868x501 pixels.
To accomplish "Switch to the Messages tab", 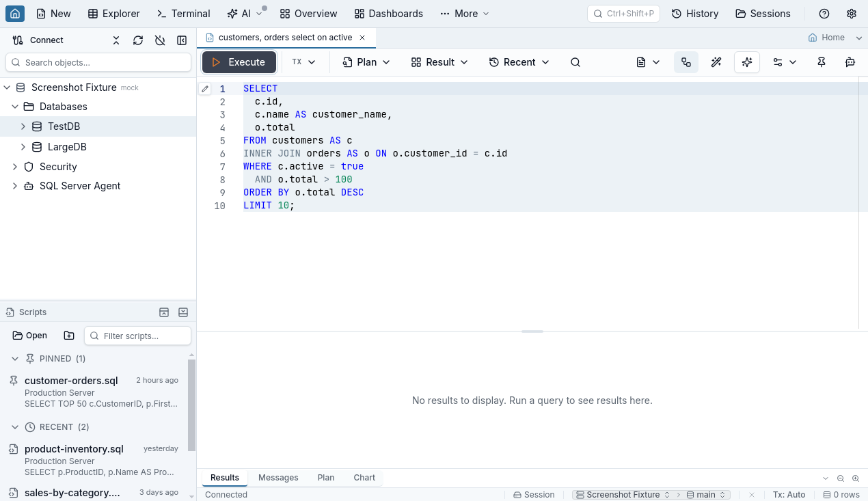I will click(278, 478).
